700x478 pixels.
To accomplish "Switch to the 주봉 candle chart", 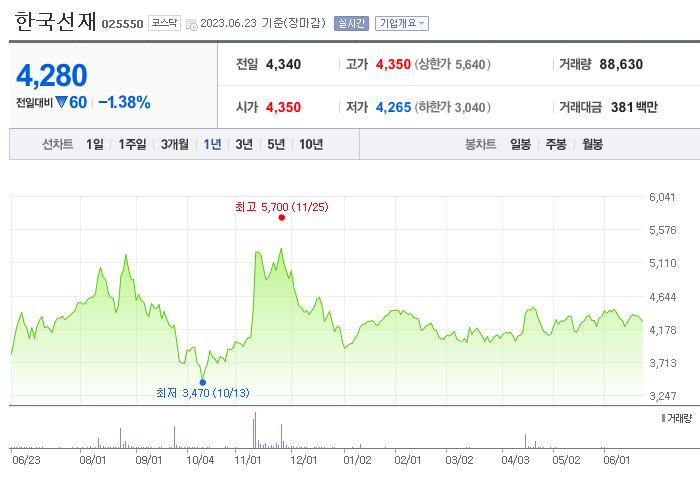I will click(556, 144).
